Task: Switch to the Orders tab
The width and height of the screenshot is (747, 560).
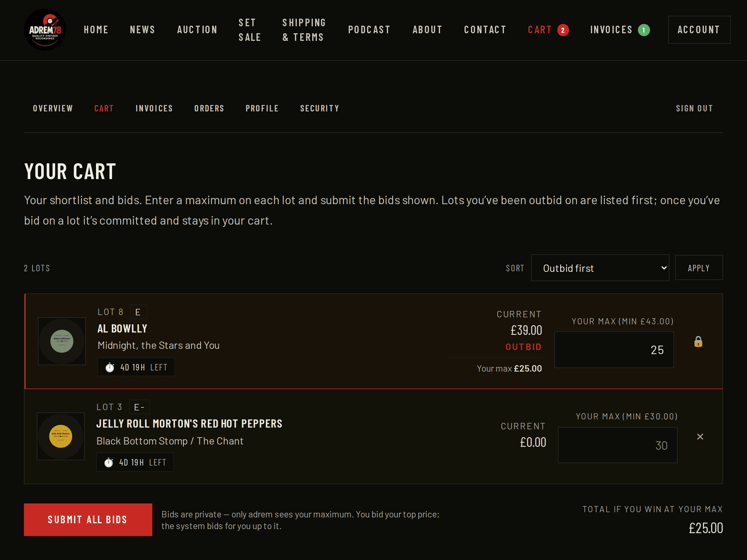Action: pyautogui.click(x=209, y=108)
